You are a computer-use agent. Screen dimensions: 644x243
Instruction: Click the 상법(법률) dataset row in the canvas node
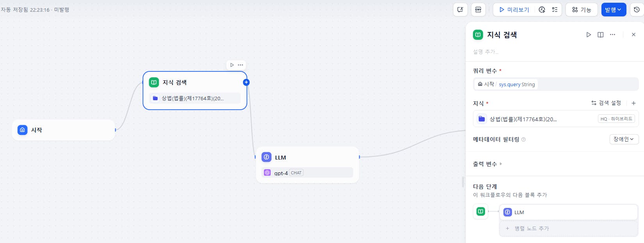click(195, 98)
